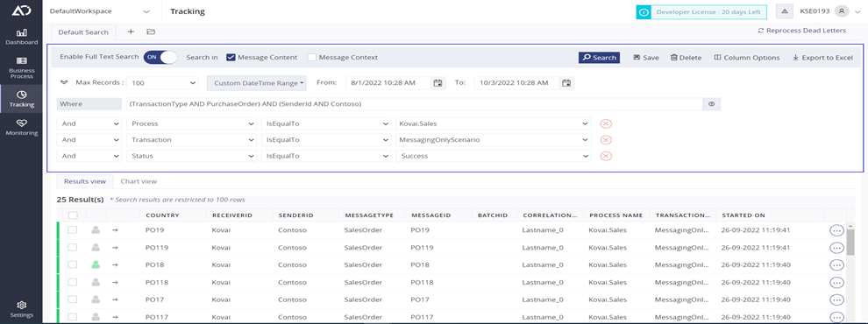Viewport: 868px width, 324px height.
Task: Collapse filters icon beside Max Records
Action: [64, 83]
